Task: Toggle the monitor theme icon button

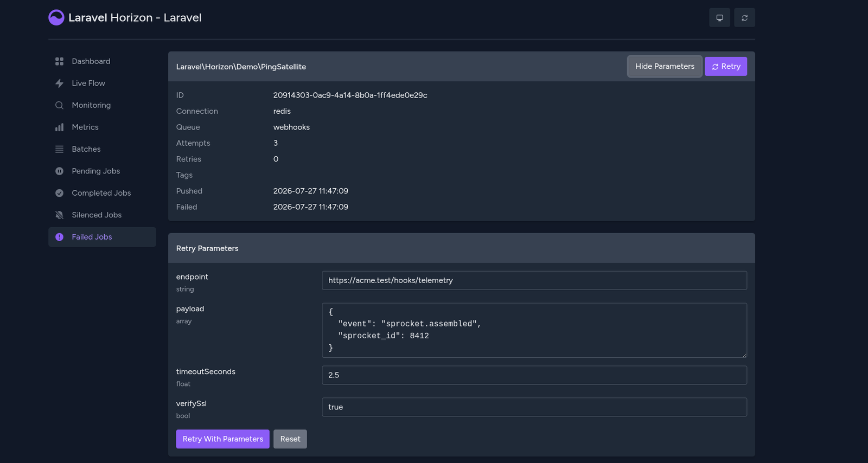Action: 719,17
